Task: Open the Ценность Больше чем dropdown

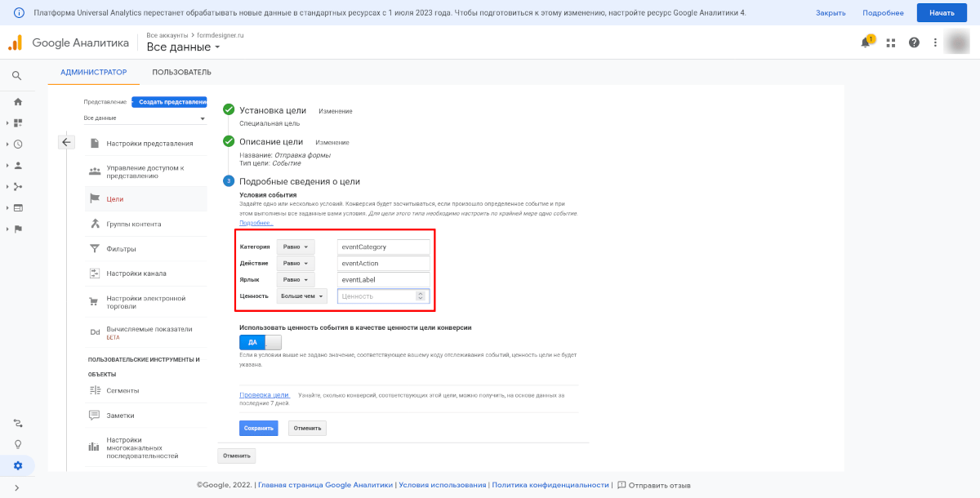Action: [301, 296]
